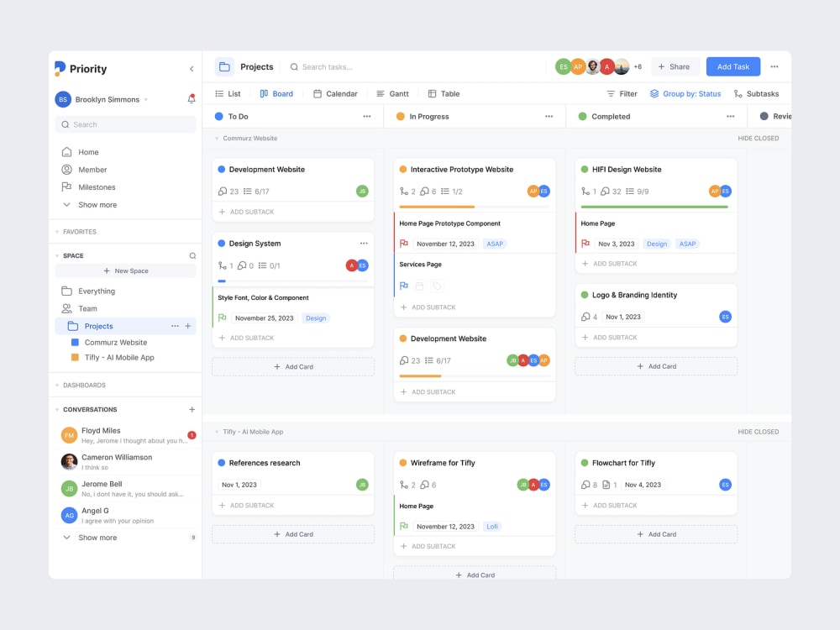Select the Board view tab
The image size is (840, 630).
(276, 94)
